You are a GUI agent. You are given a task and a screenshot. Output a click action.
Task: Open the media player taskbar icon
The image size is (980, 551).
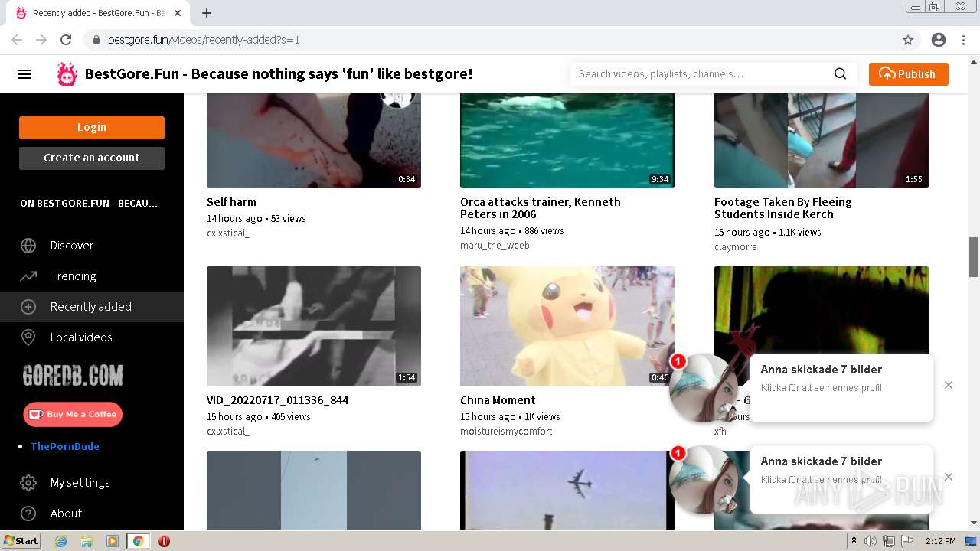[113, 541]
